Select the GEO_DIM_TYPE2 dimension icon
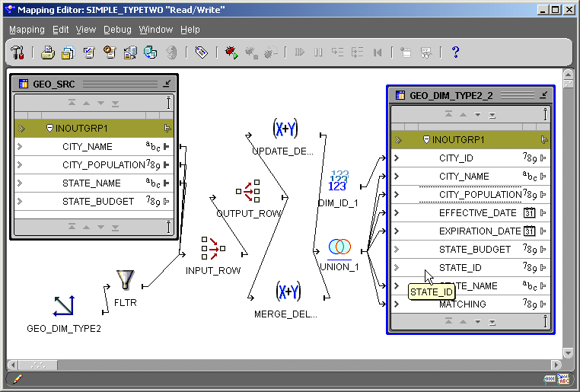580x392 pixels. click(64, 306)
